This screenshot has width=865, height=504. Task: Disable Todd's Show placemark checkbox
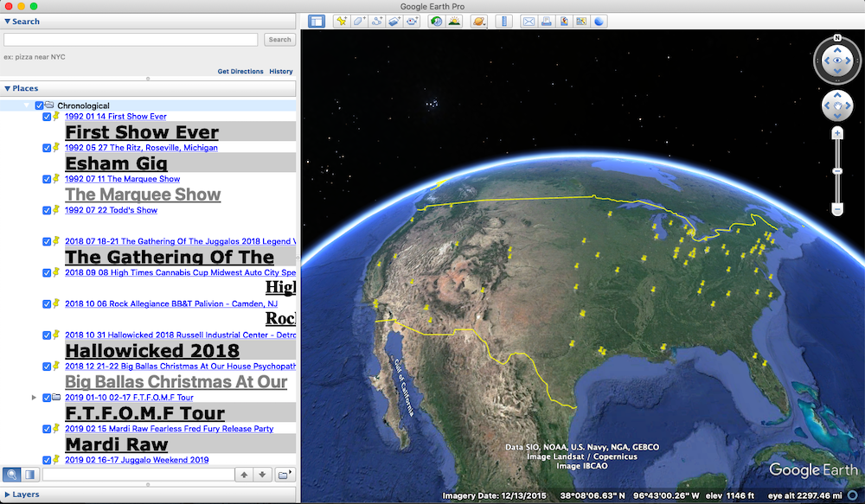click(x=47, y=210)
